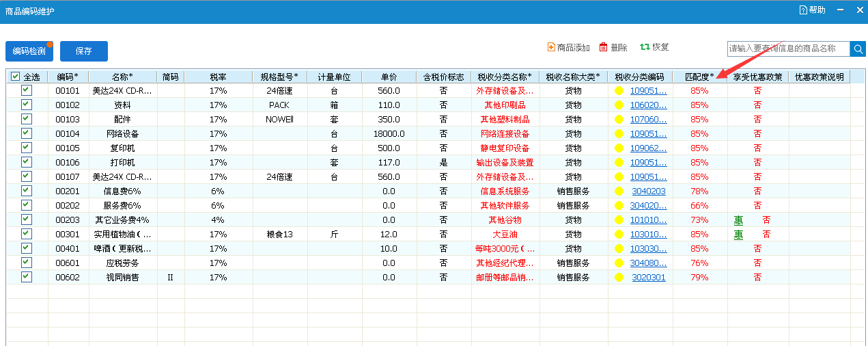Click the help question-mark icon
The width and height of the screenshot is (868, 346).
pyautogui.click(x=803, y=10)
